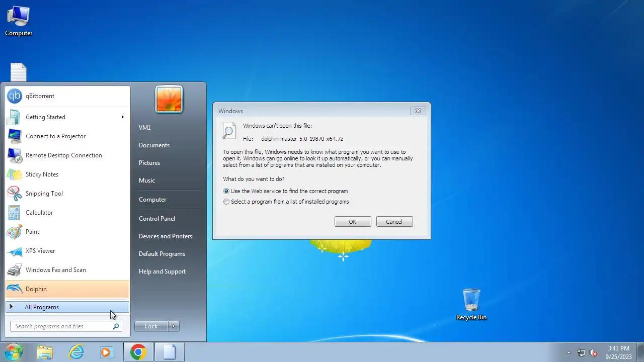
Task: Click the Getting Started icon
Action: pos(15,117)
